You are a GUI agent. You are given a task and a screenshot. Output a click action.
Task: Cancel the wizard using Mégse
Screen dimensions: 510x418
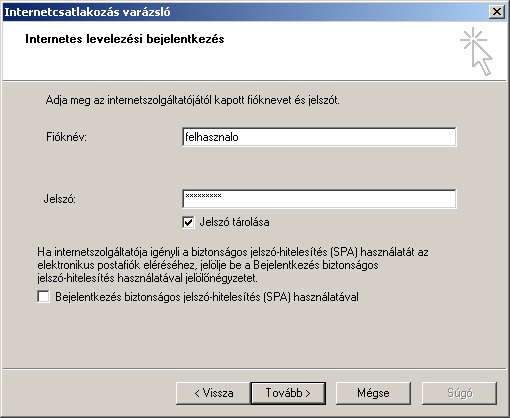coord(373,393)
